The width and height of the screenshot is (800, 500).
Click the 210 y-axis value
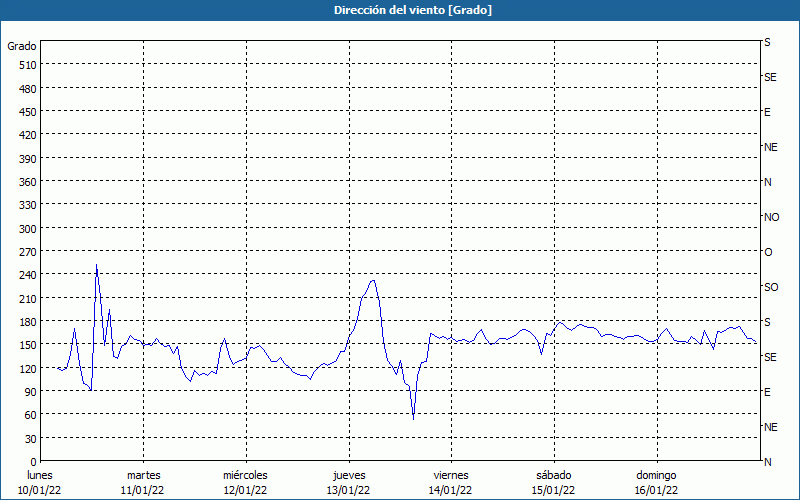28,298
